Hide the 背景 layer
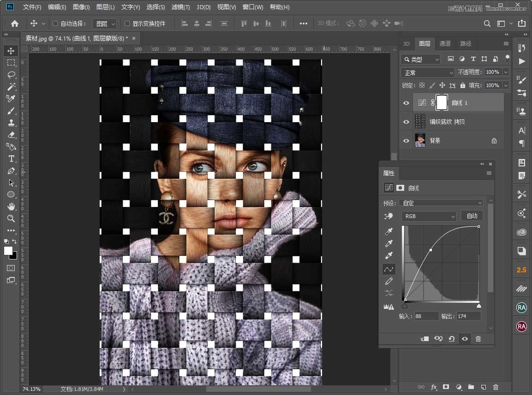The width and height of the screenshot is (532, 395). click(406, 140)
